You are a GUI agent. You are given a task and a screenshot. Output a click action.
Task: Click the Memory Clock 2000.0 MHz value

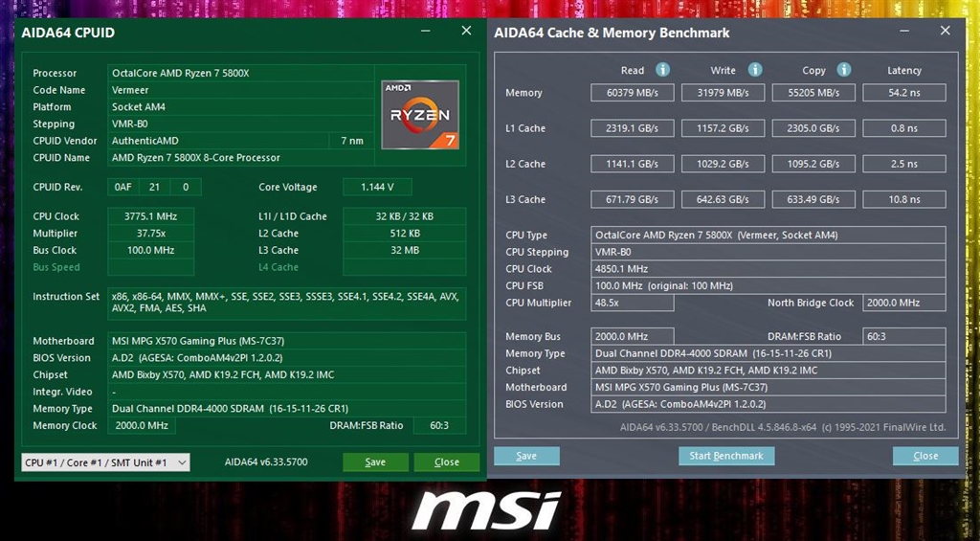click(142, 425)
